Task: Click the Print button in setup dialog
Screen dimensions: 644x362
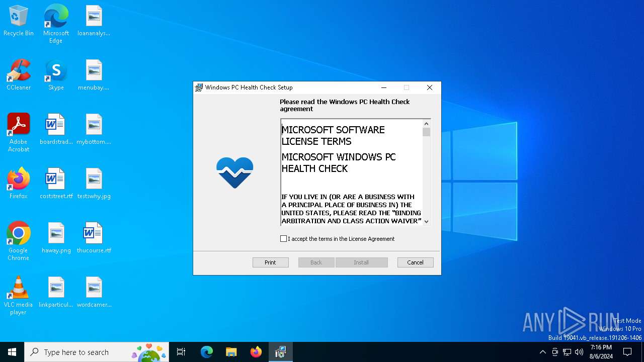Action: (271, 262)
